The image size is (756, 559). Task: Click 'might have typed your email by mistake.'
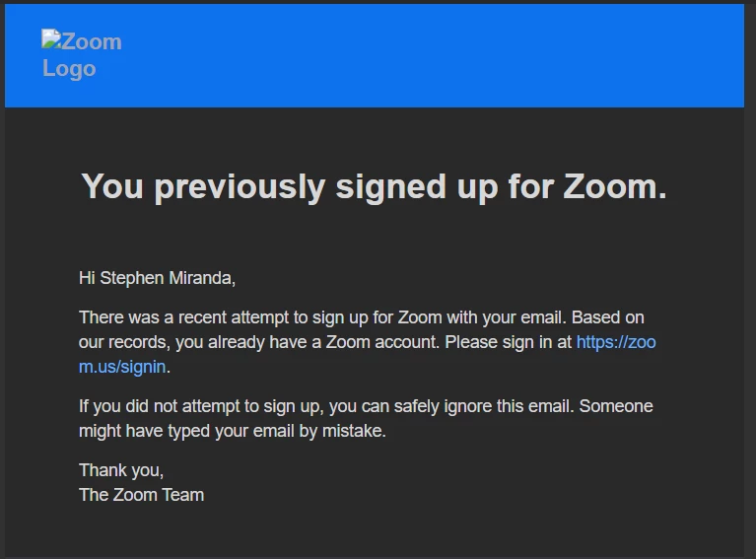tap(233, 431)
